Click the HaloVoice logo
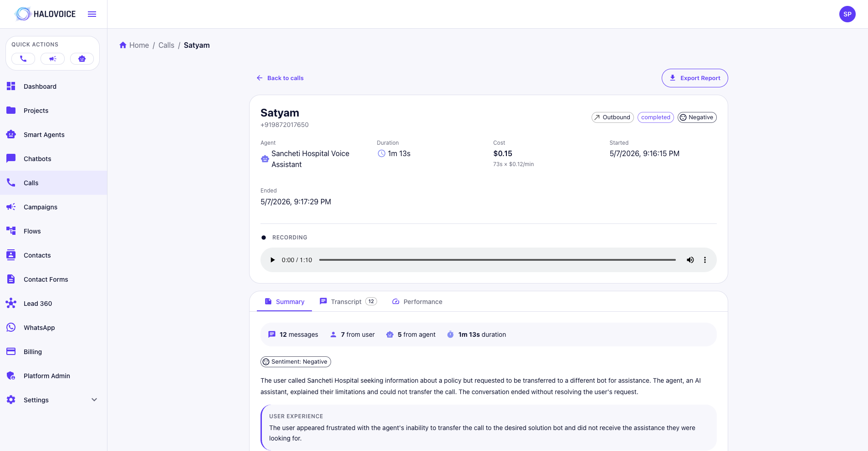This screenshot has width=868, height=451. (x=45, y=14)
